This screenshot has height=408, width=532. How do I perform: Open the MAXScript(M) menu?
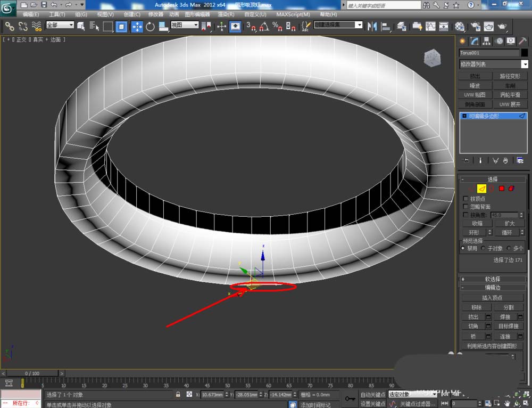(x=293, y=14)
